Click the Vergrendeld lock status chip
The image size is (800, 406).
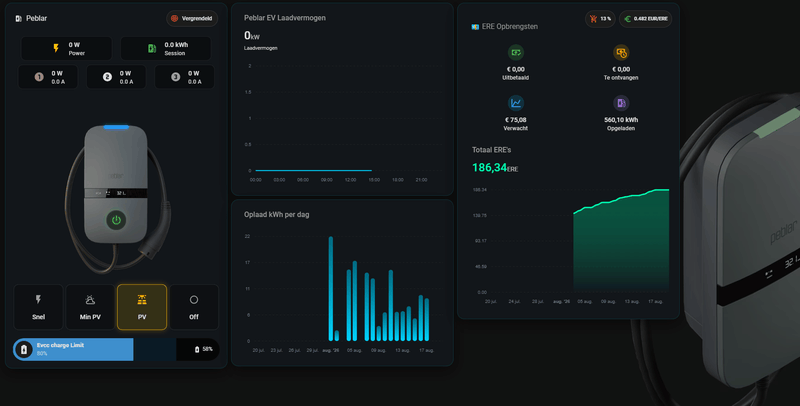(192, 18)
